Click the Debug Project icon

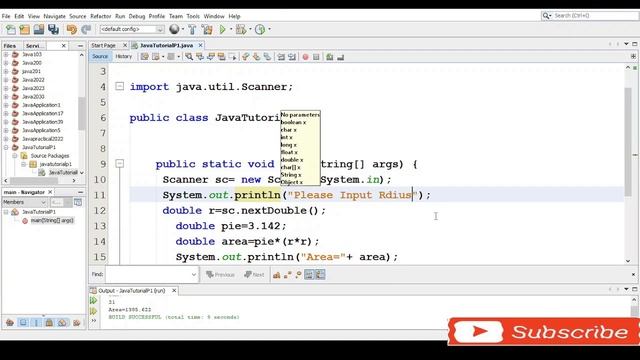[x=240, y=29]
